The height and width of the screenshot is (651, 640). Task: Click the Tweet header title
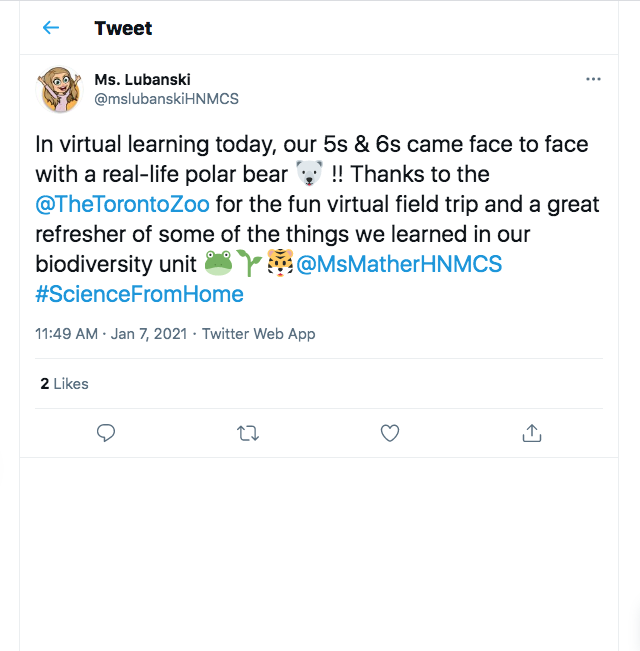123,28
